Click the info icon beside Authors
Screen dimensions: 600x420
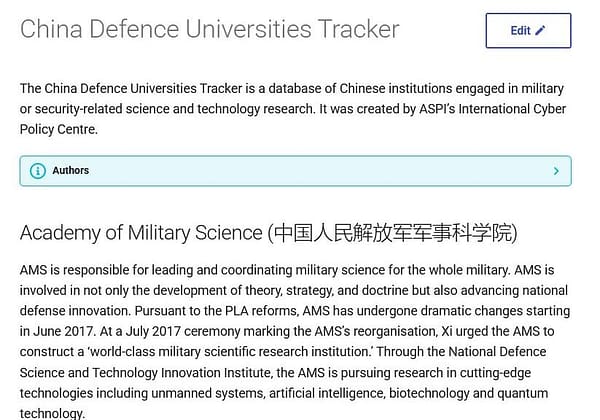[37, 171]
